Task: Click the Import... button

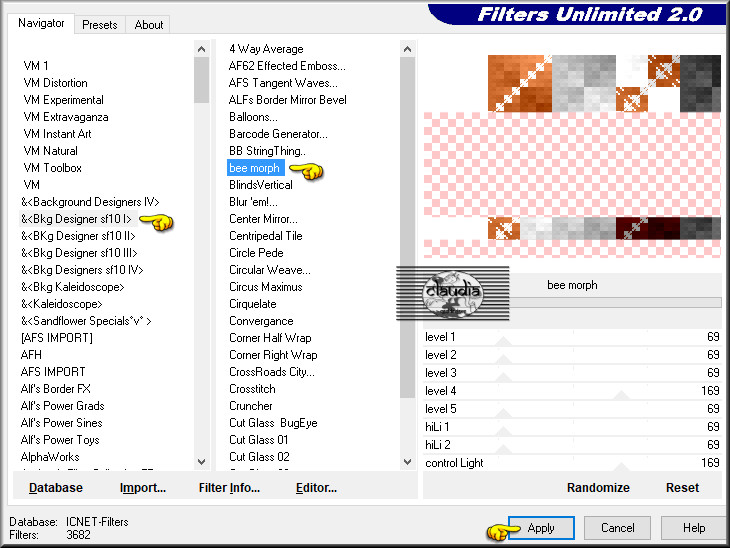Action: tap(142, 487)
